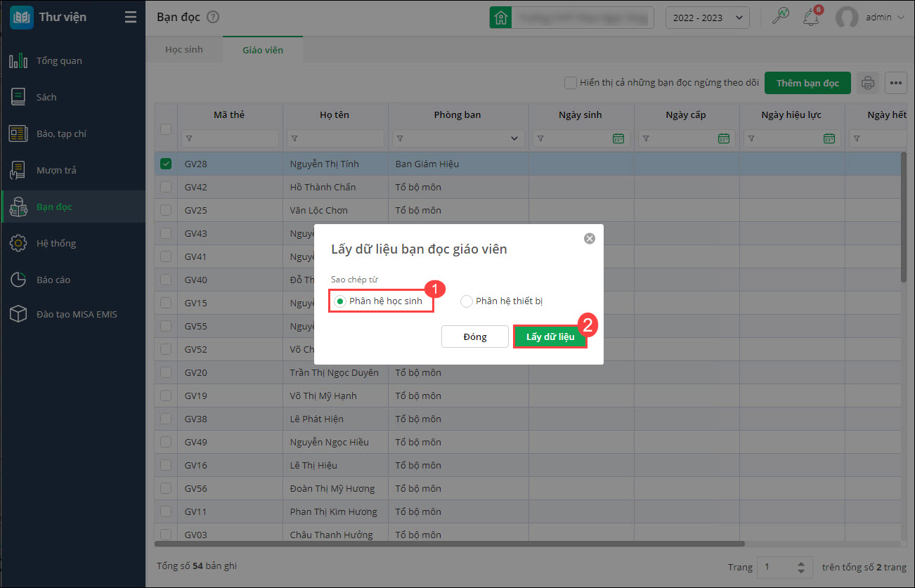Click the newspaper icon for Báo, tạp chí
Screen dimensions: 915x588
18,133
